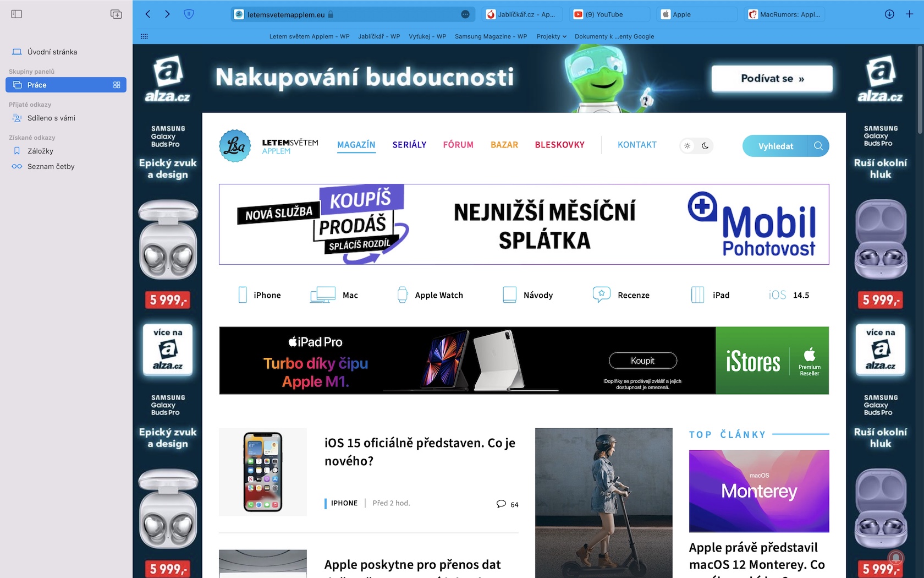
Task: Click the magnifier search icon on the website
Action: (x=818, y=146)
